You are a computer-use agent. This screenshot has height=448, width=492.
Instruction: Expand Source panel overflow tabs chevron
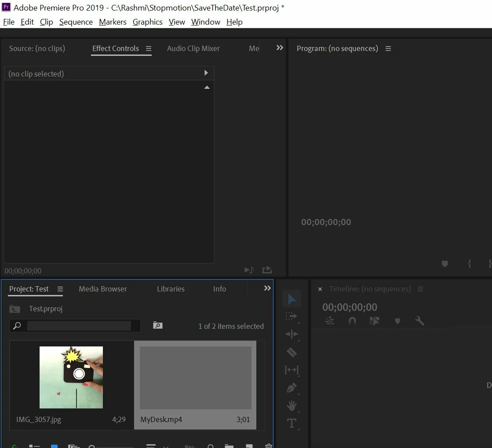pyautogui.click(x=280, y=47)
